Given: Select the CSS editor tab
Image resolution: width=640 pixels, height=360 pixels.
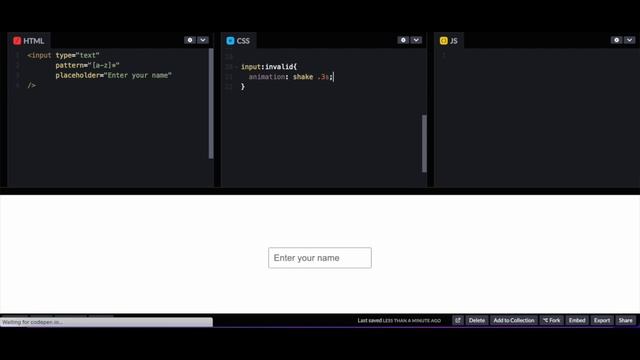Looking at the screenshot, I should coord(238,41).
